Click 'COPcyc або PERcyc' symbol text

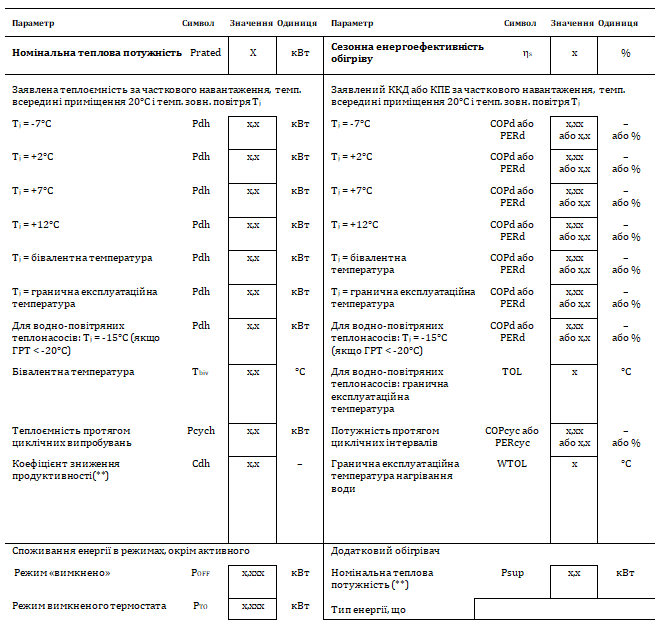(512, 437)
